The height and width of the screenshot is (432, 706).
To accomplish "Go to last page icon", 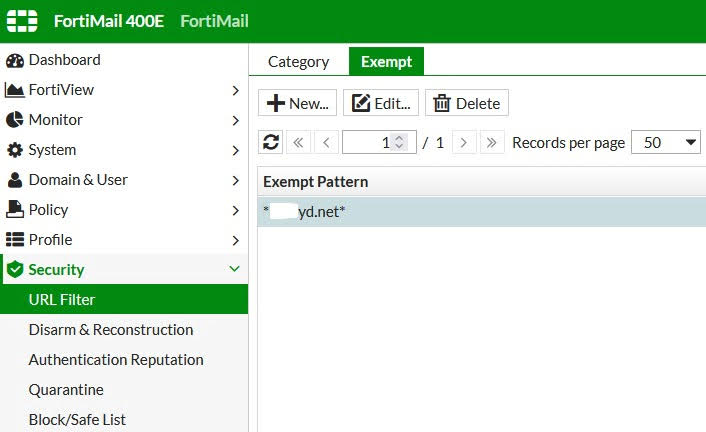I will tap(492, 143).
